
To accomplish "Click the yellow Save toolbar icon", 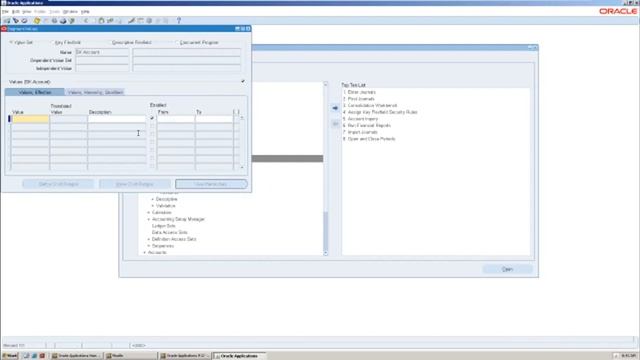I will [37, 20].
